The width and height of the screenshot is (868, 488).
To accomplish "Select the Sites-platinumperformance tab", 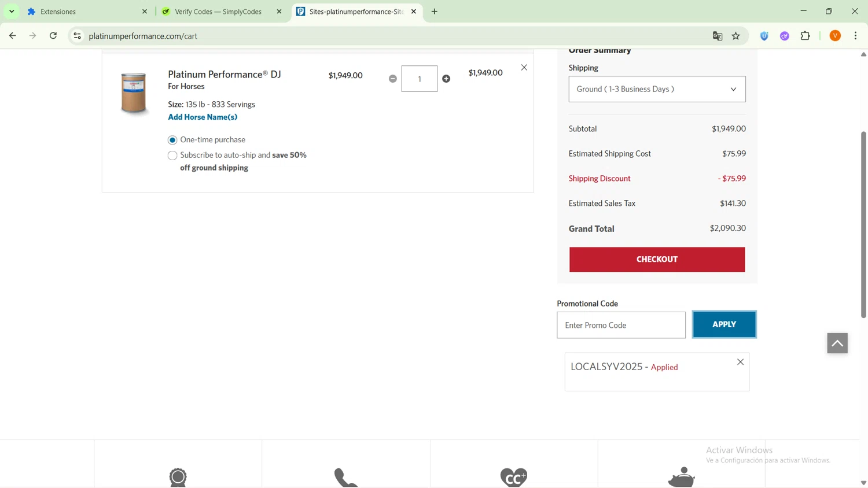I will [356, 12].
